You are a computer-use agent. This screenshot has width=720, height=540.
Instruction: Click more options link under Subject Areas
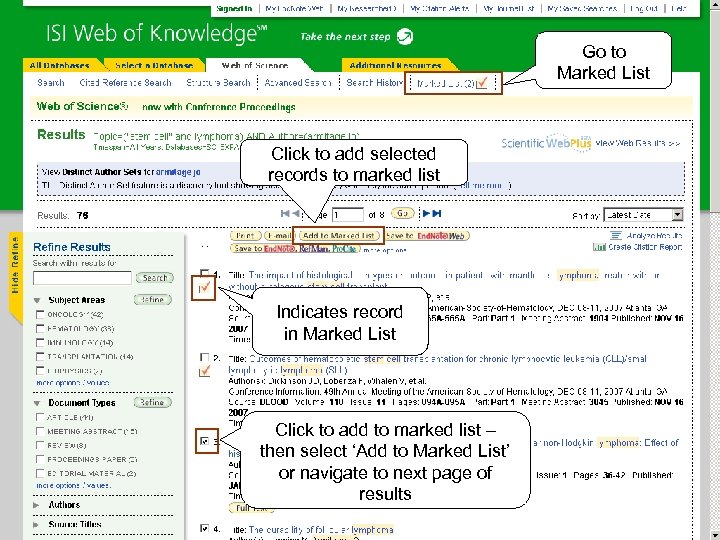[73, 382]
